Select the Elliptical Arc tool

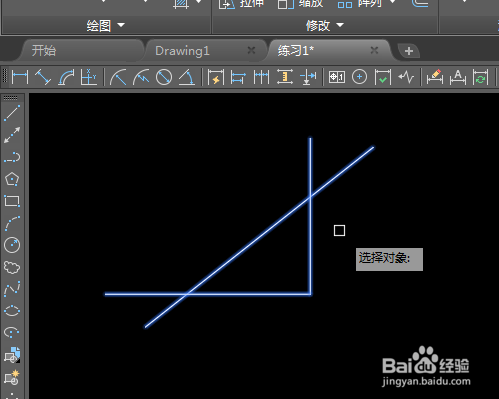tap(12, 333)
